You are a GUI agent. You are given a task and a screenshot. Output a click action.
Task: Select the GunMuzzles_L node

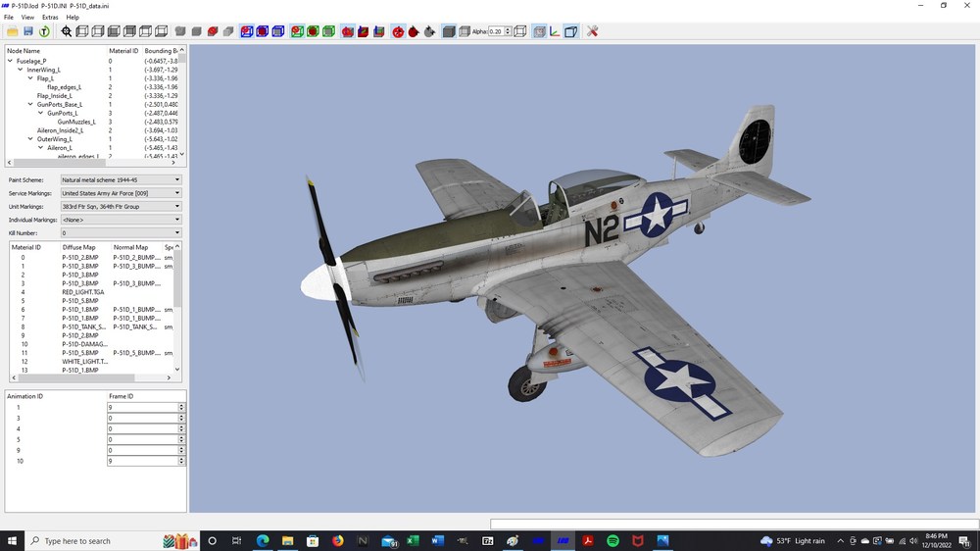point(76,122)
